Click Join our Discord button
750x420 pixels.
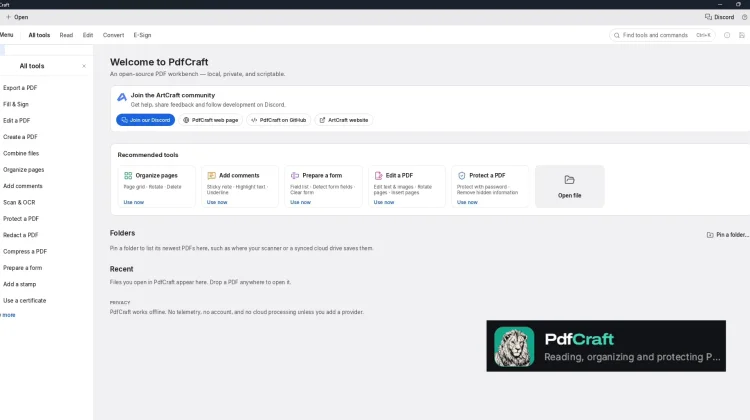145,120
